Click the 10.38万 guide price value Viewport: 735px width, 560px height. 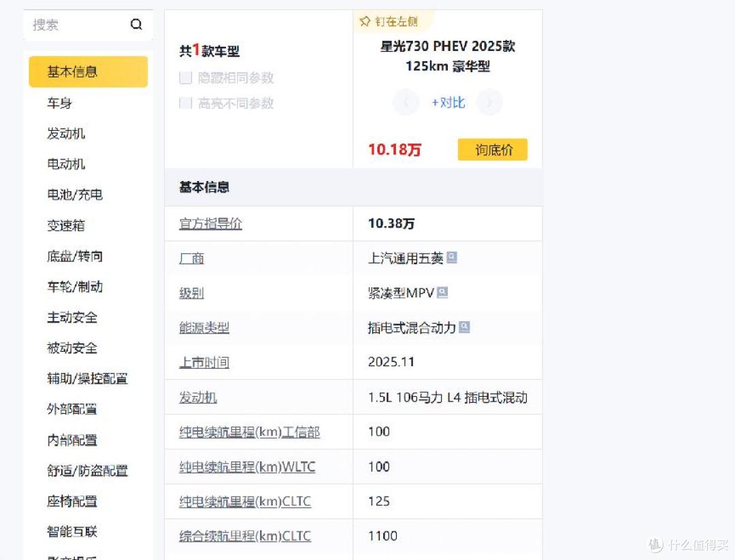pos(391,224)
